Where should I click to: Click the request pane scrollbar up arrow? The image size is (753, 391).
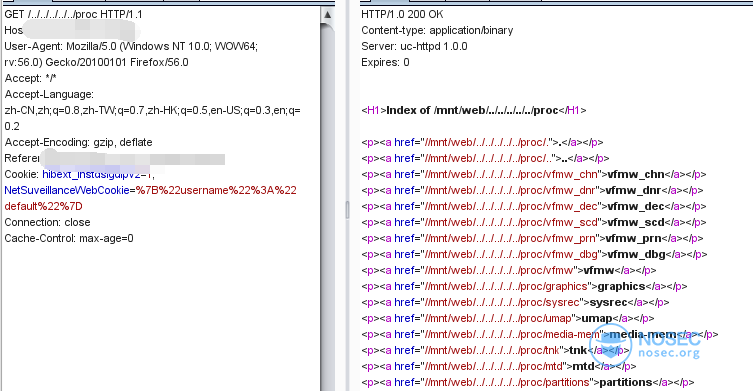[x=328, y=14]
